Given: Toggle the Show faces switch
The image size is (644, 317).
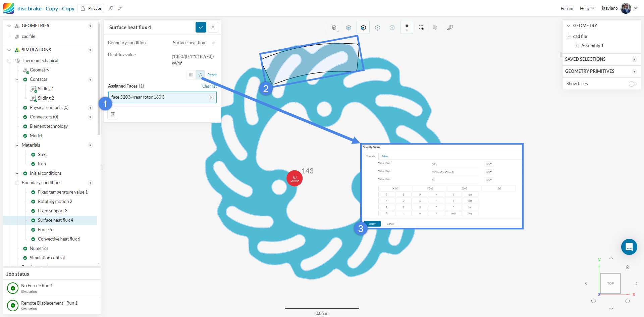Looking at the screenshot, I should tap(633, 84).
